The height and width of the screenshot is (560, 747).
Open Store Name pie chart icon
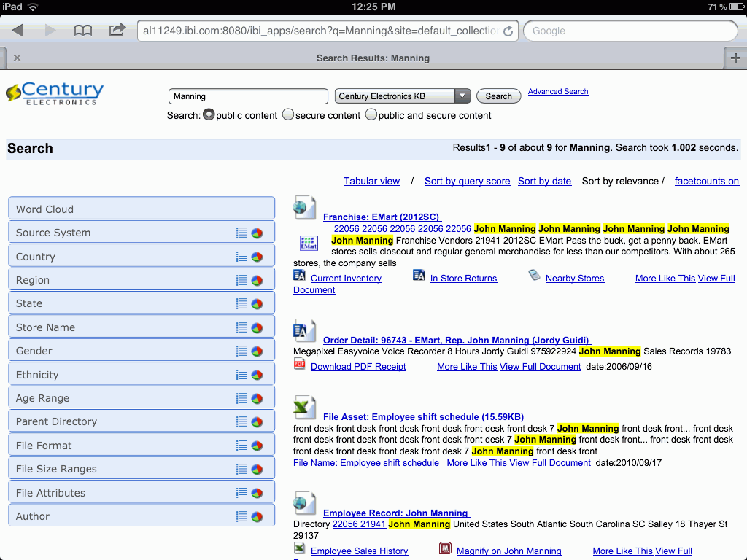click(258, 327)
